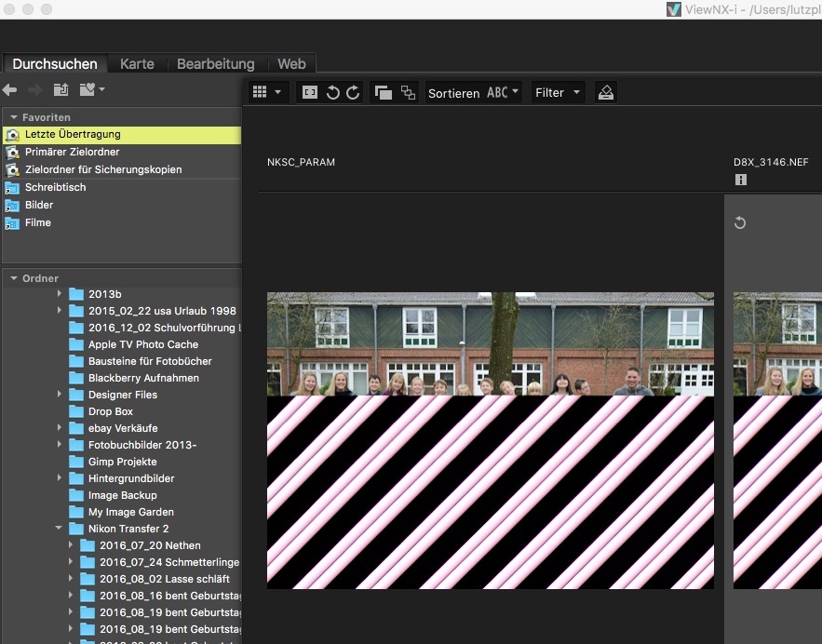Viewport: 822px width, 644px height.
Task: Switch to the Bearbeitung tab
Action: click(215, 64)
